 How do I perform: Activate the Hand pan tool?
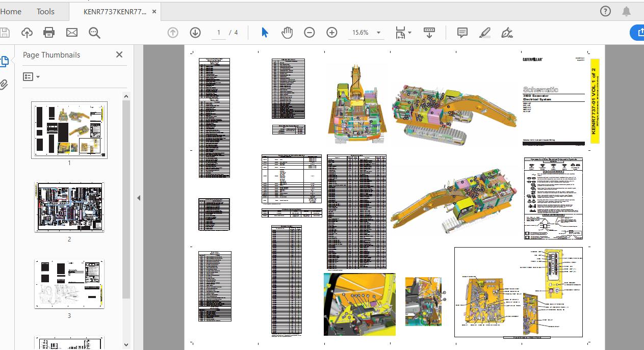[x=287, y=33]
